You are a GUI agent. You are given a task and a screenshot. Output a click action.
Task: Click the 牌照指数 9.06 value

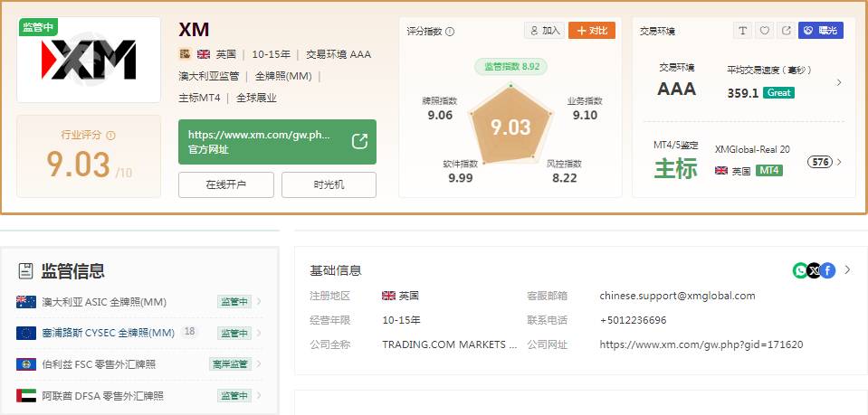440,115
